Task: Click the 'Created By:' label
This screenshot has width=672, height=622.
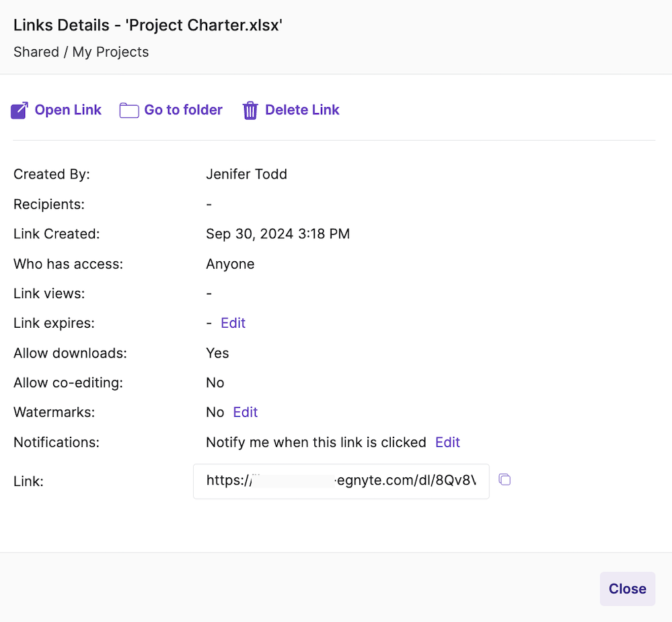Action: tap(52, 174)
